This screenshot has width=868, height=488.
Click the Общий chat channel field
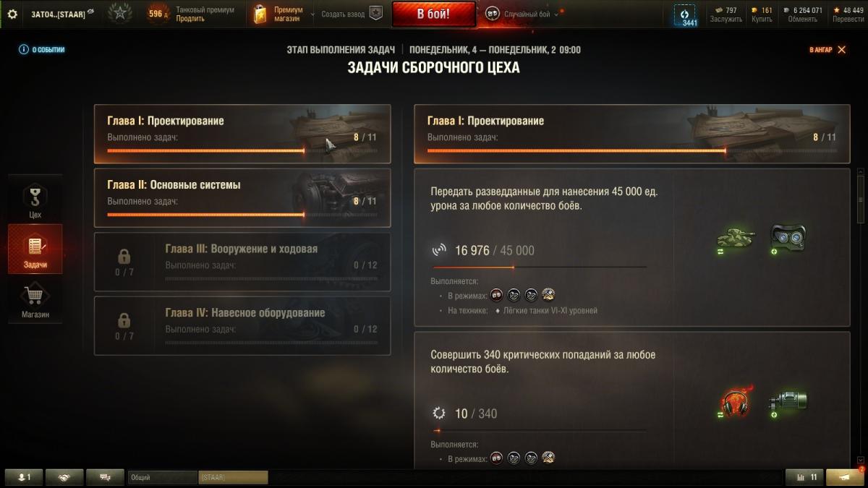[162, 477]
